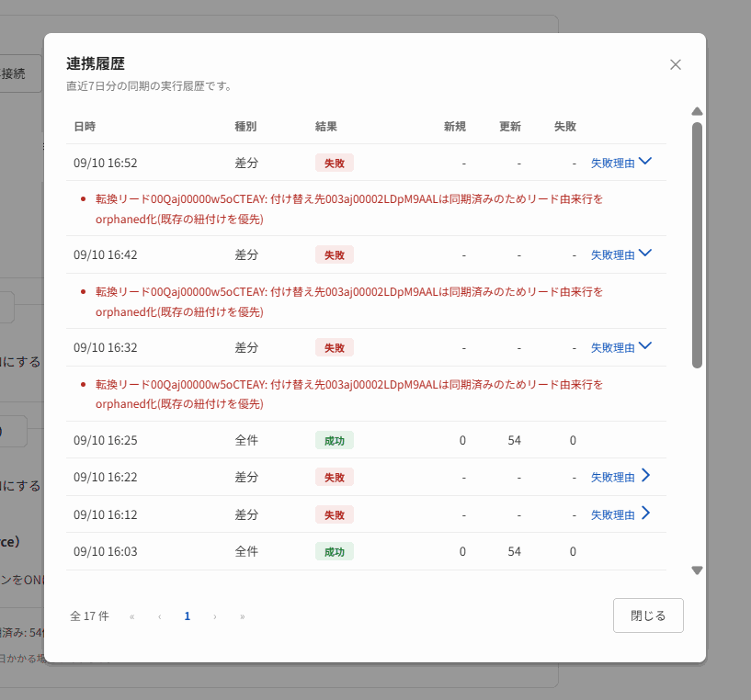Click the 失敗 badge in the 09/10 16:32 row
Screen dimensions: 751x700
point(335,347)
